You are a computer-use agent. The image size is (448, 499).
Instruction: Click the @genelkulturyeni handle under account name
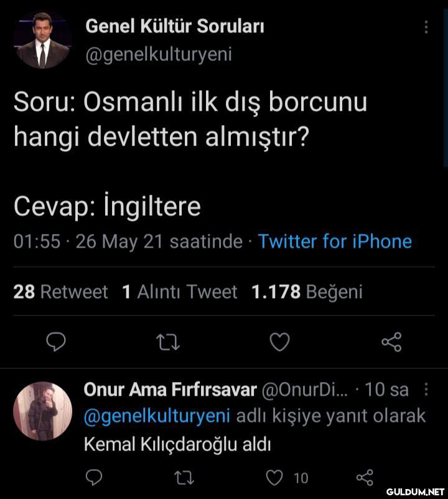click(158, 55)
